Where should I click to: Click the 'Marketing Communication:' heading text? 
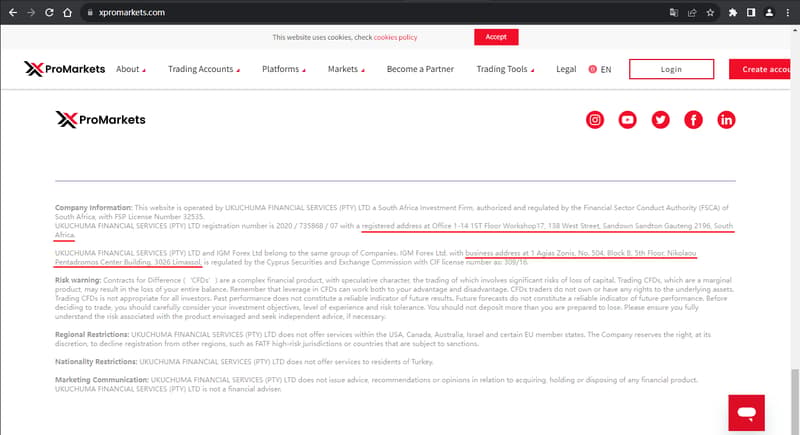[102, 380]
